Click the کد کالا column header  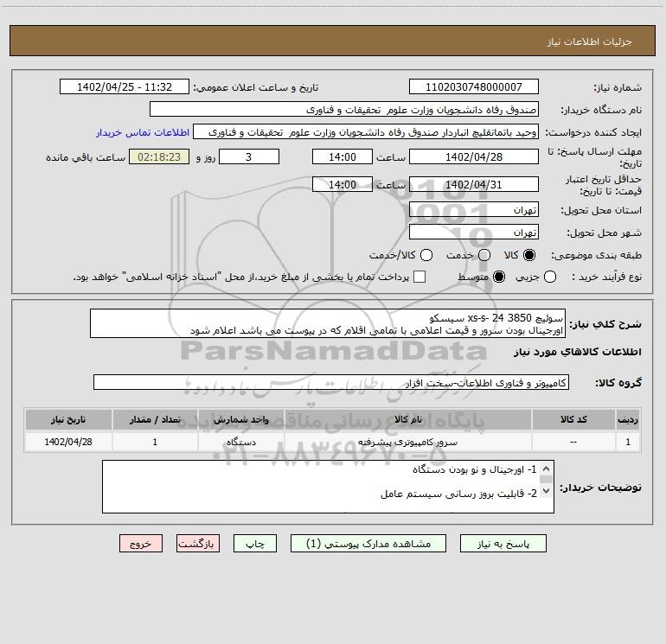[x=573, y=419]
